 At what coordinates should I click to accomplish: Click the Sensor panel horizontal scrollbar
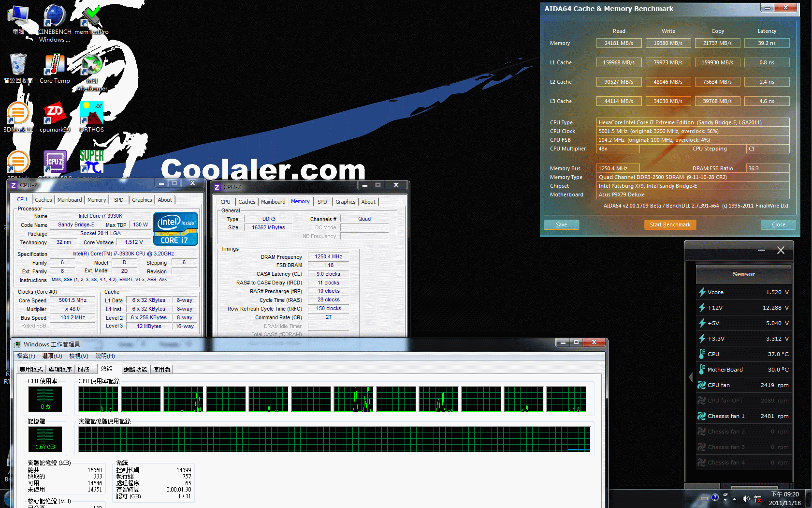754,487
